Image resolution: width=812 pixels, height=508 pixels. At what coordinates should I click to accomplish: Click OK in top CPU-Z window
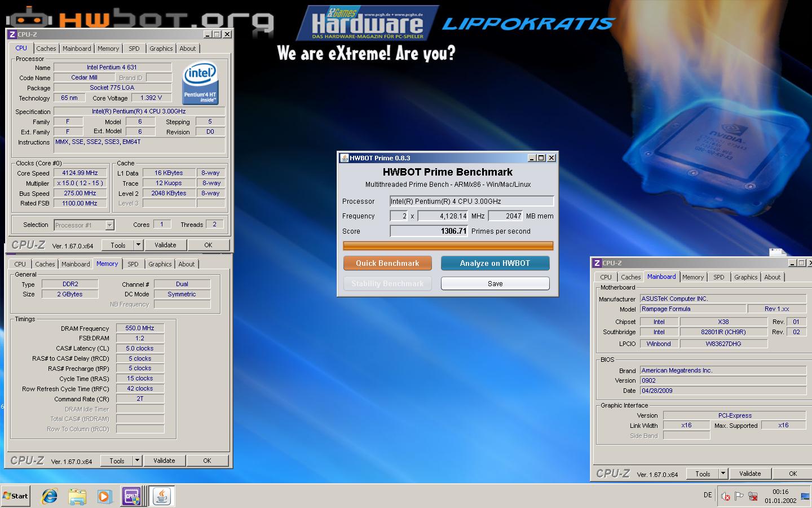coord(209,245)
